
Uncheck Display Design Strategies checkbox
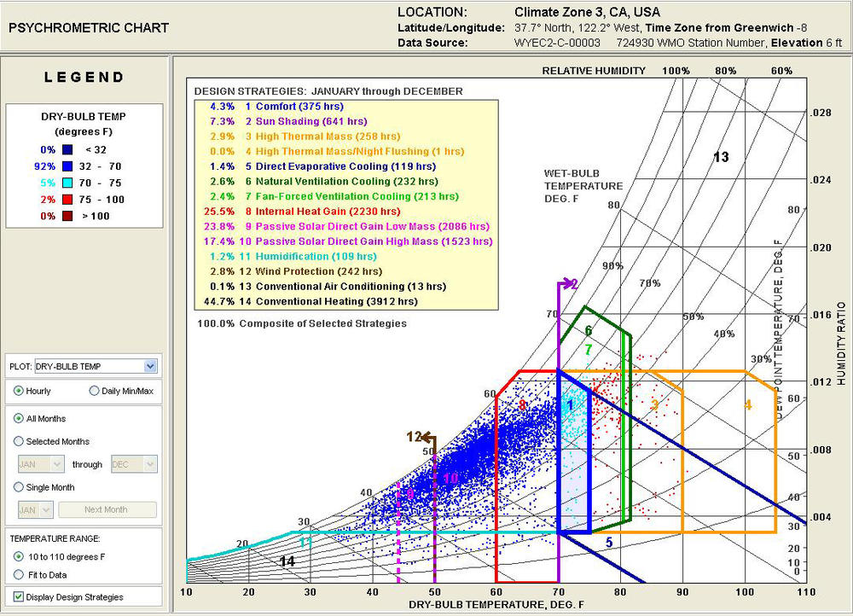pos(19,597)
